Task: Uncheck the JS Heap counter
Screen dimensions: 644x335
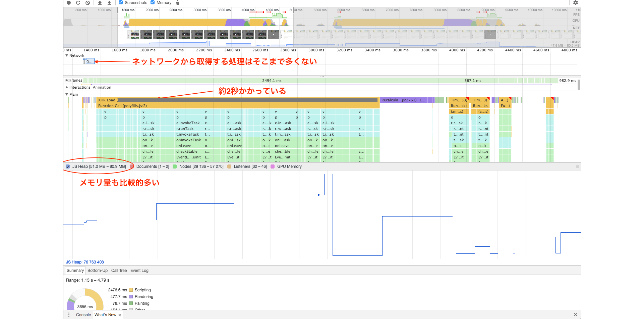Action: [68, 166]
